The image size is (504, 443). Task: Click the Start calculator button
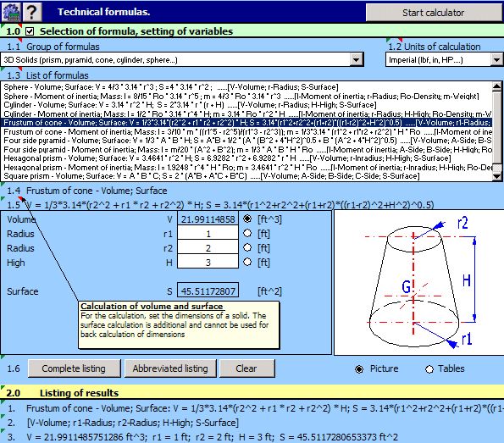434,13
